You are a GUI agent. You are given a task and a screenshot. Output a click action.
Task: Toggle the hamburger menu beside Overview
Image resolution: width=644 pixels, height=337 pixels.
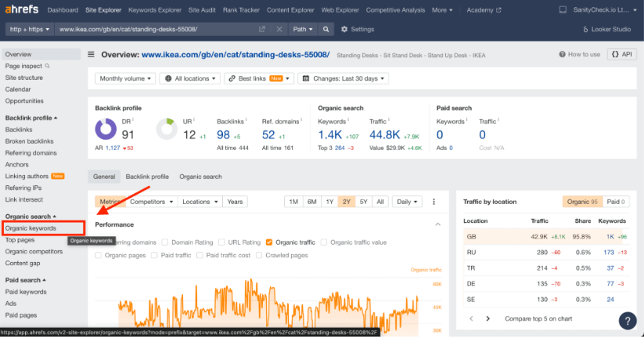pyautogui.click(x=92, y=55)
